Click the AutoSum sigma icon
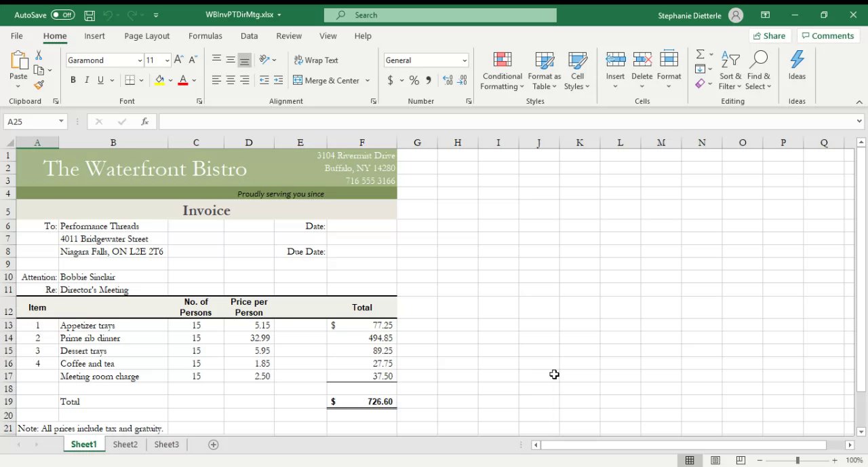Viewport: 868px width, 467px height. 700,54
